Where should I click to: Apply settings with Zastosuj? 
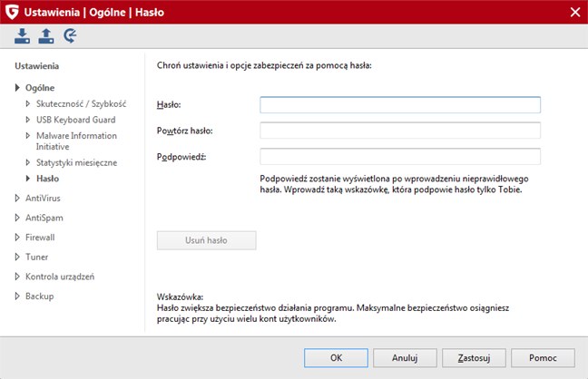pyautogui.click(x=474, y=358)
